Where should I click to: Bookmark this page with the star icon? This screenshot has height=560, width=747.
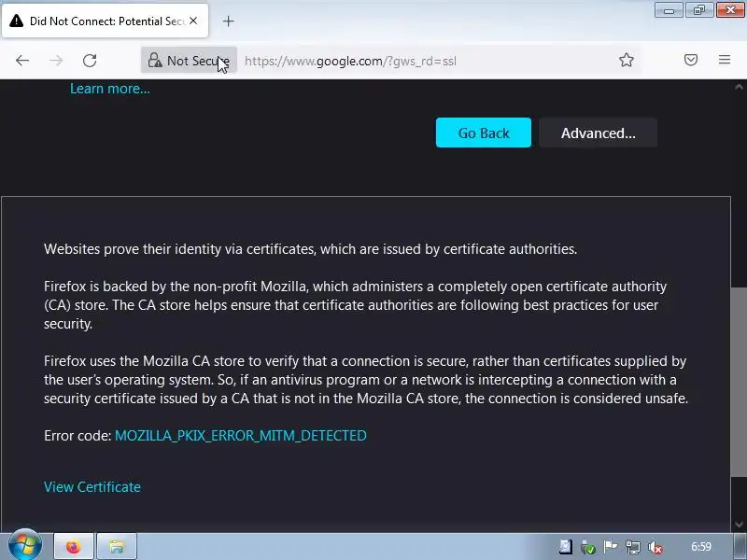point(626,60)
